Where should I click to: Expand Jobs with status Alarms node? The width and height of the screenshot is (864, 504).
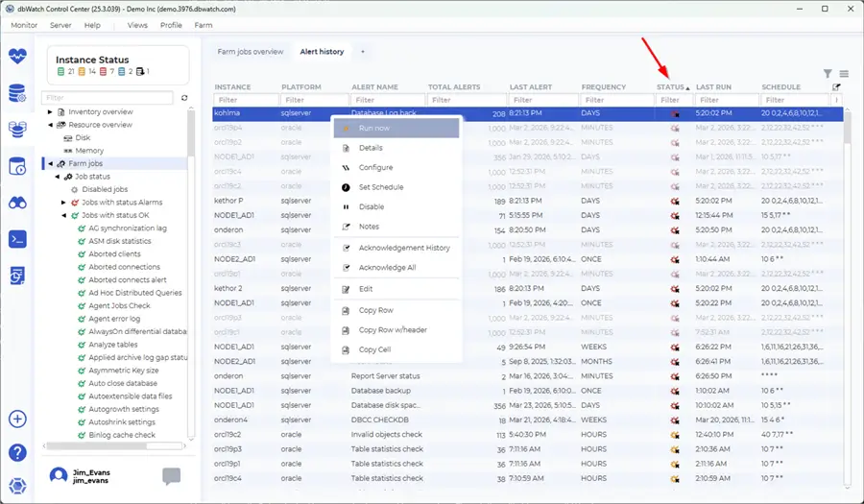(x=64, y=203)
